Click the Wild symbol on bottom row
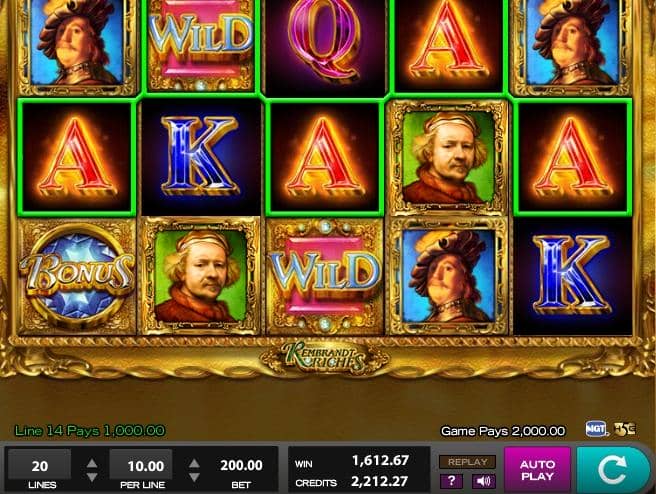The height and width of the screenshot is (494, 656). click(325, 276)
